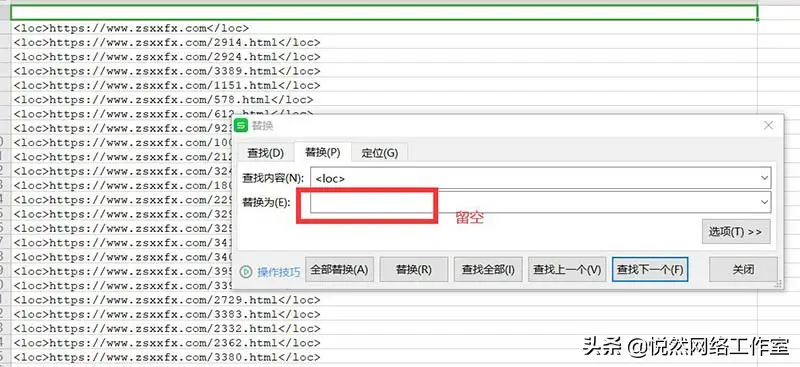Expand the 替换为 history dropdown arrow
Image resolution: width=800 pixels, height=367 pixels.
pos(764,202)
